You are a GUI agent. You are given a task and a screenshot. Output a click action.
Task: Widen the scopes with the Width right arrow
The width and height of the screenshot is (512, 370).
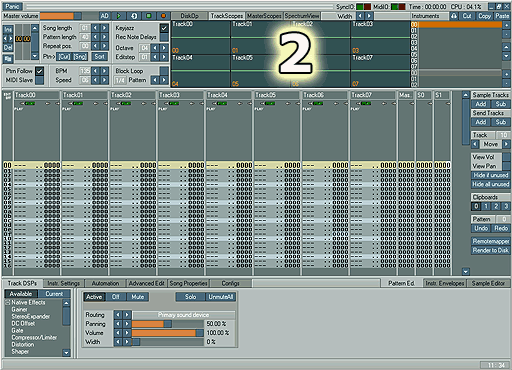click(369, 16)
